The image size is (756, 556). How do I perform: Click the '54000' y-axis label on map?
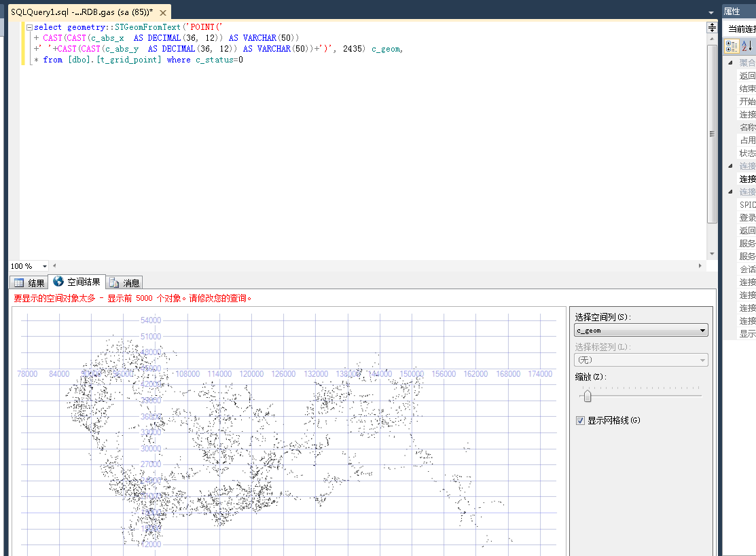point(151,320)
